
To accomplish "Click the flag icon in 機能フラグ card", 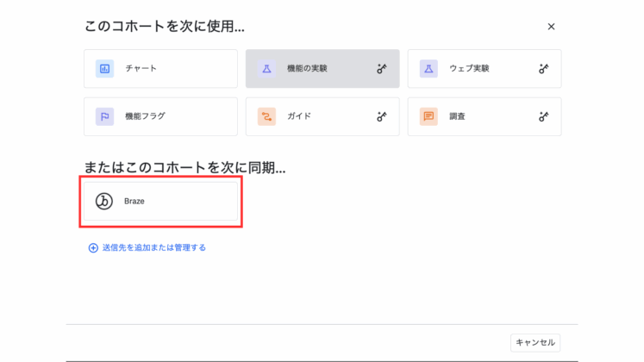I will 104,116.
